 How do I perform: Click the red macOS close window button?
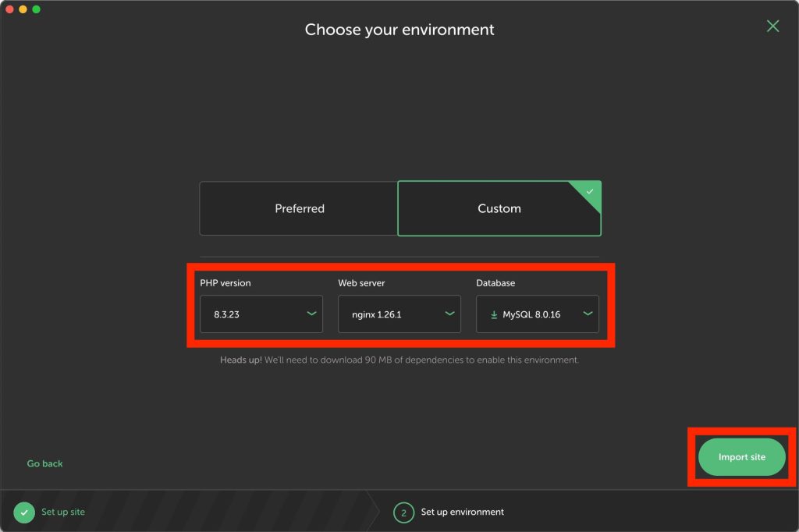pyautogui.click(x=10, y=9)
